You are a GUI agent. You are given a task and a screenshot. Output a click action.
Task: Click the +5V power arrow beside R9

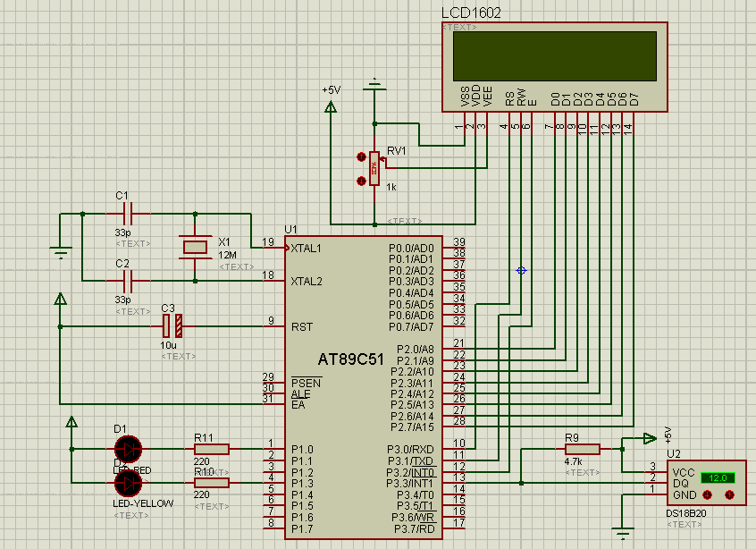[x=650, y=438]
